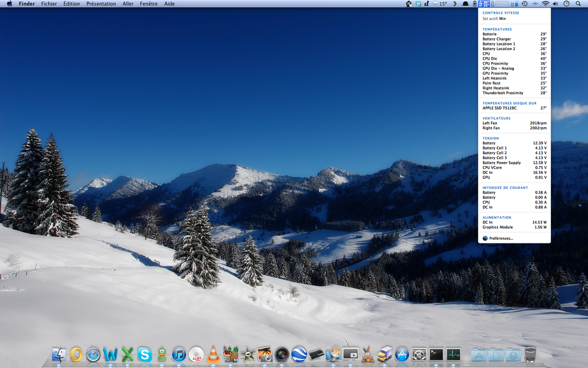
Task: Open the screen with play button app
Action: (x=351, y=354)
